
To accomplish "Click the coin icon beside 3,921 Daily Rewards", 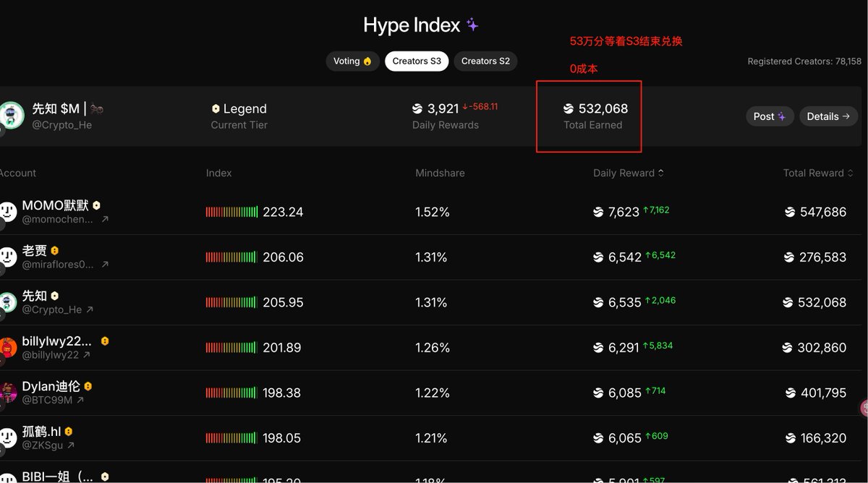I will click(417, 108).
